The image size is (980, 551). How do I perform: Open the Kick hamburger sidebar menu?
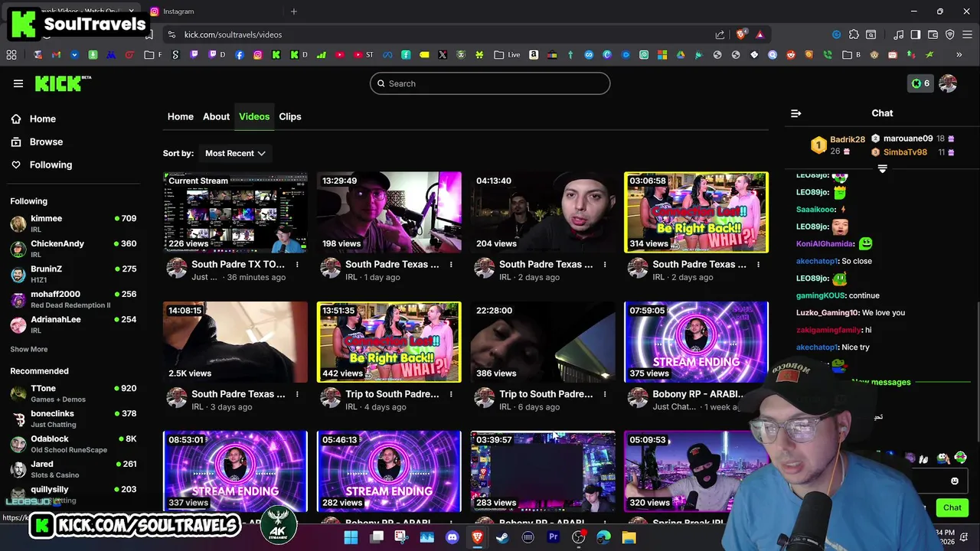coord(18,83)
